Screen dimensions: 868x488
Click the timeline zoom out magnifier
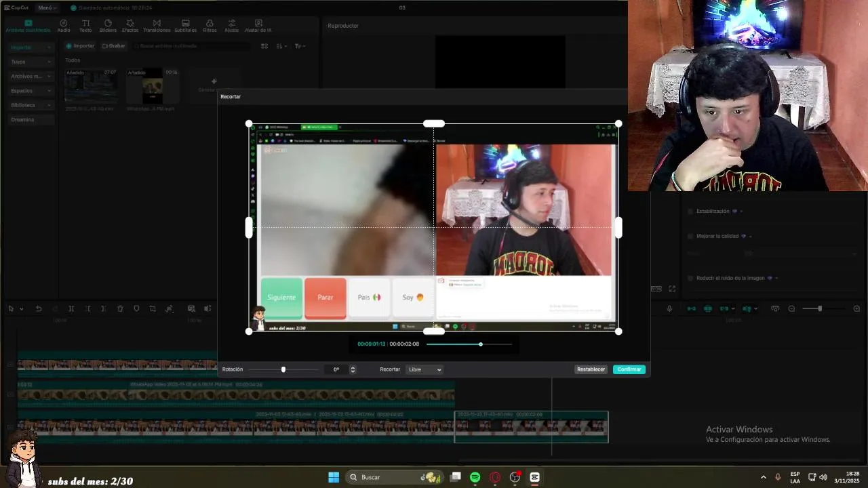[x=791, y=308]
